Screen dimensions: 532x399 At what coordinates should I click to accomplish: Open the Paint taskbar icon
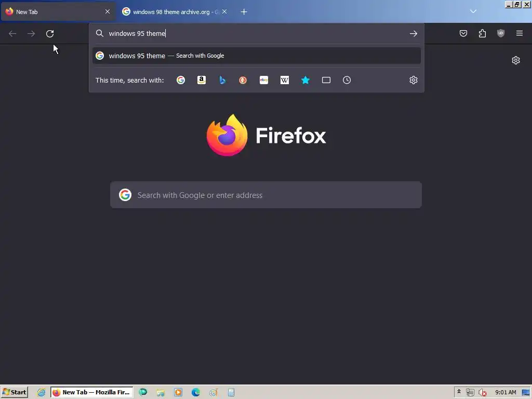tap(214, 393)
